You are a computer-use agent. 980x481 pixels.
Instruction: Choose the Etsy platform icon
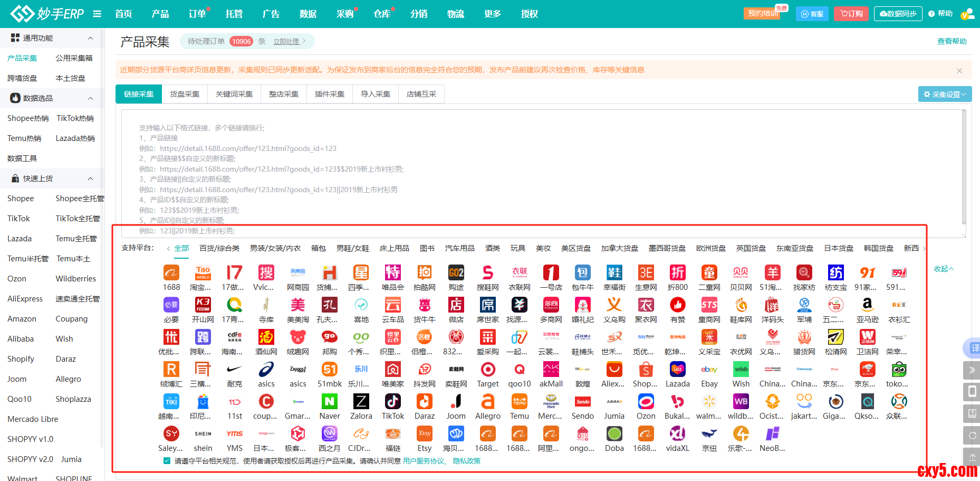pyautogui.click(x=425, y=434)
